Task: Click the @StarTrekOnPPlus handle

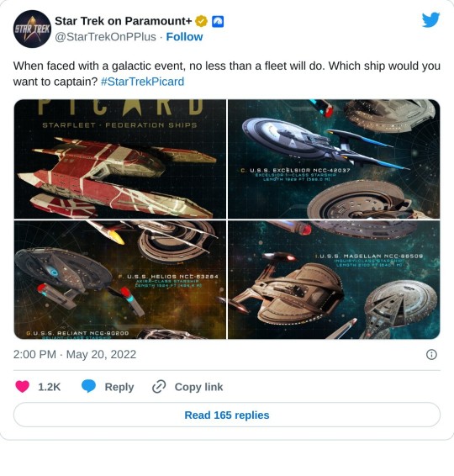Action: pyautogui.click(x=105, y=37)
